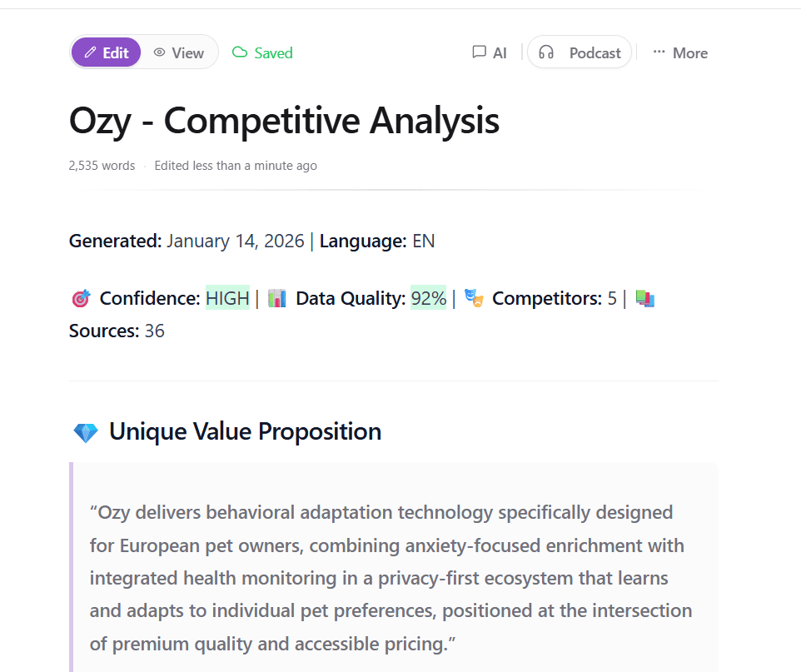Click the cloud Saved status icon
801x672 pixels.
click(x=240, y=52)
